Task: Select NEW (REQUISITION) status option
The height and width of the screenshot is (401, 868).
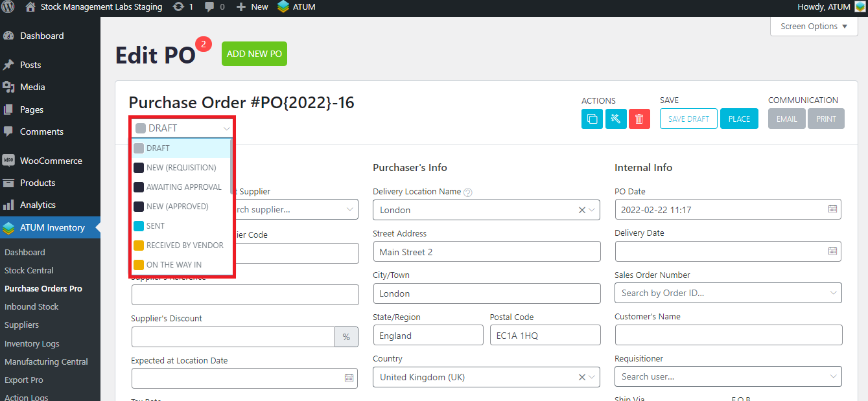Action: click(x=181, y=168)
